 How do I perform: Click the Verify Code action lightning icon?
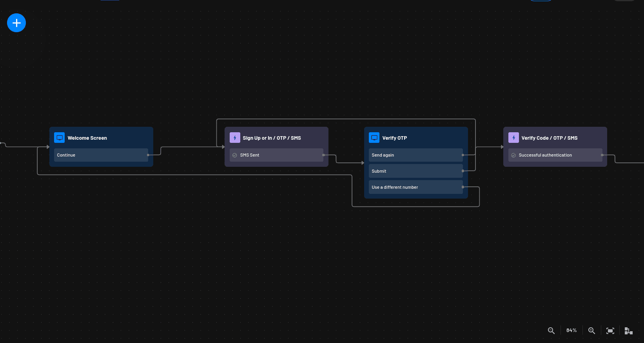[513, 138]
